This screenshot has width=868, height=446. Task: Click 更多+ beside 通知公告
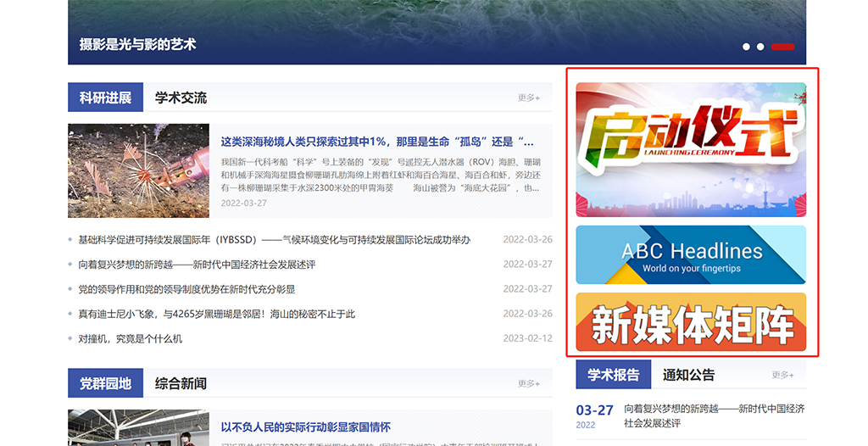click(x=782, y=375)
